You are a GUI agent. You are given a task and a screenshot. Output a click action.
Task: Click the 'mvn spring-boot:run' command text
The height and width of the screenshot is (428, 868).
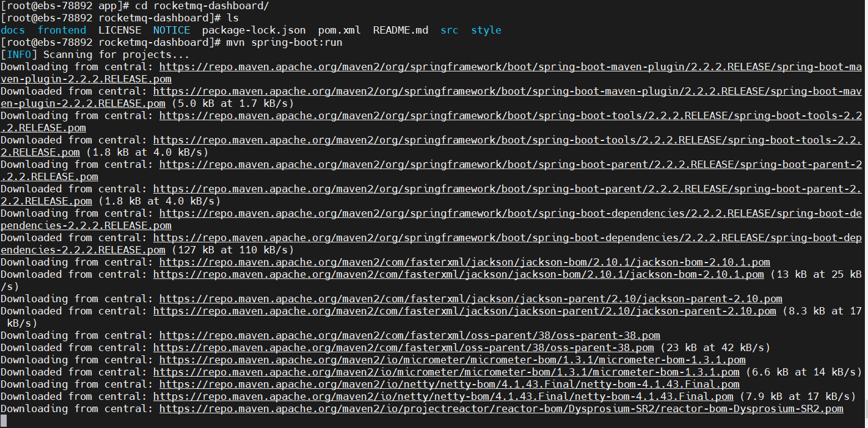(x=284, y=42)
